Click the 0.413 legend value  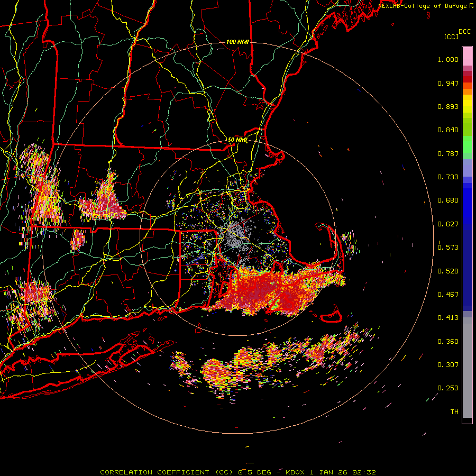tap(448, 318)
